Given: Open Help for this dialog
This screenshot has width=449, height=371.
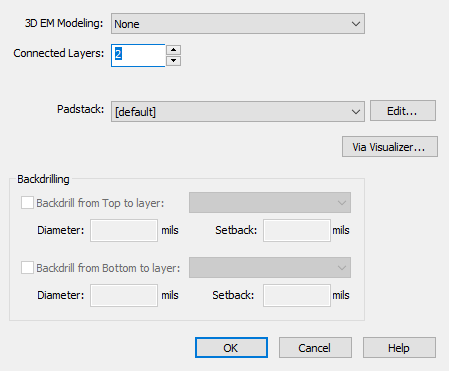Looking at the screenshot, I should 399,348.
